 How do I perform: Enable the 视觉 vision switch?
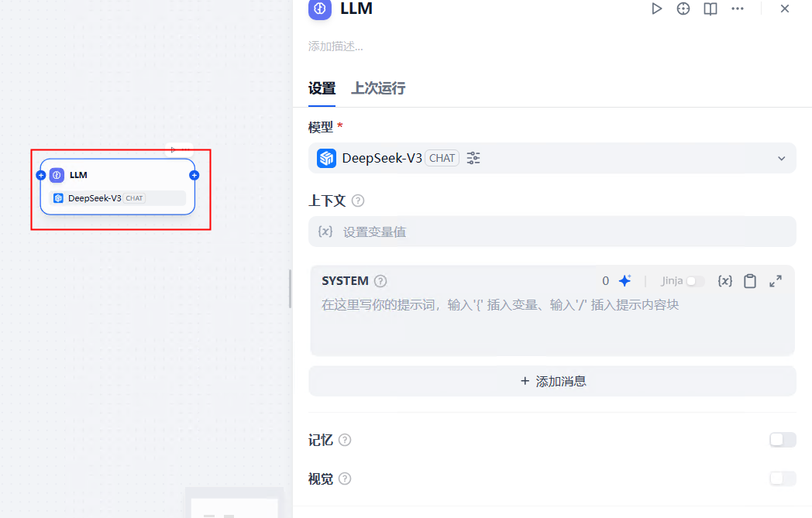point(783,478)
